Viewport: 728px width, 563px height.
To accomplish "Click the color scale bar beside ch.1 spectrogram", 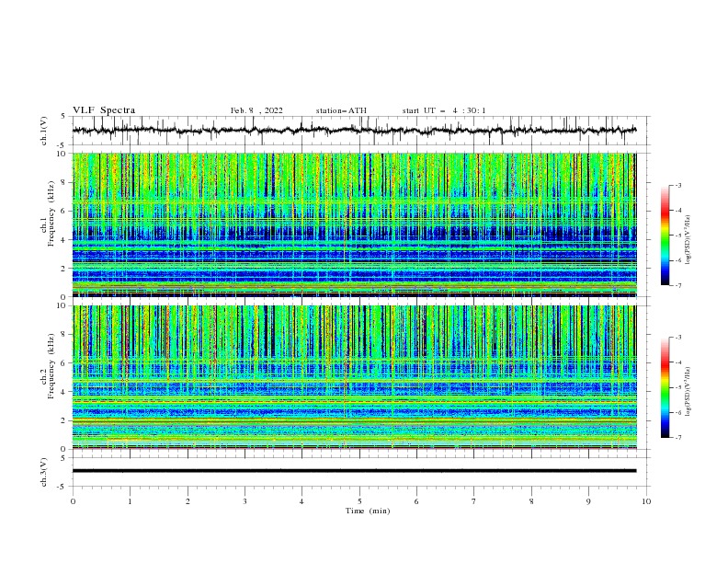I will click(x=665, y=236).
